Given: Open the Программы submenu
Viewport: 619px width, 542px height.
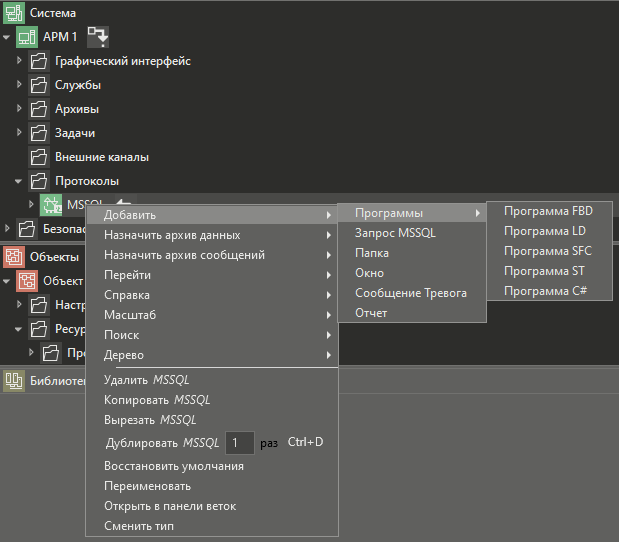Looking at the screenshot, I should [412, 213].
